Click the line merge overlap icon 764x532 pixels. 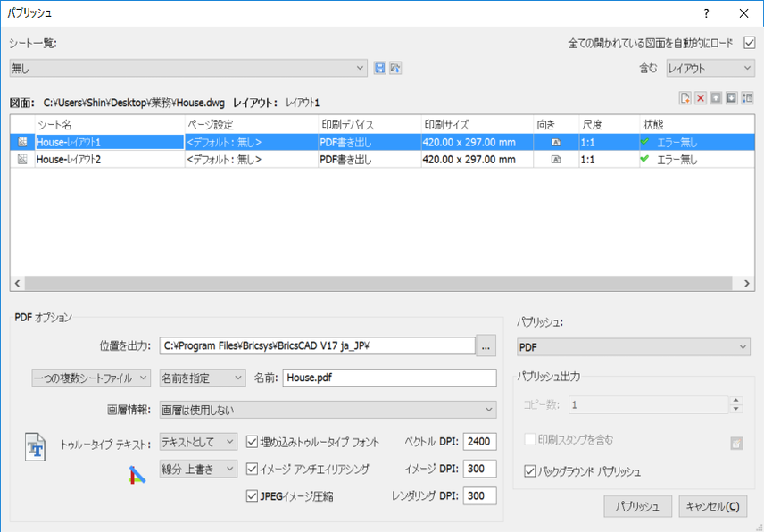(x=137, y=475)
